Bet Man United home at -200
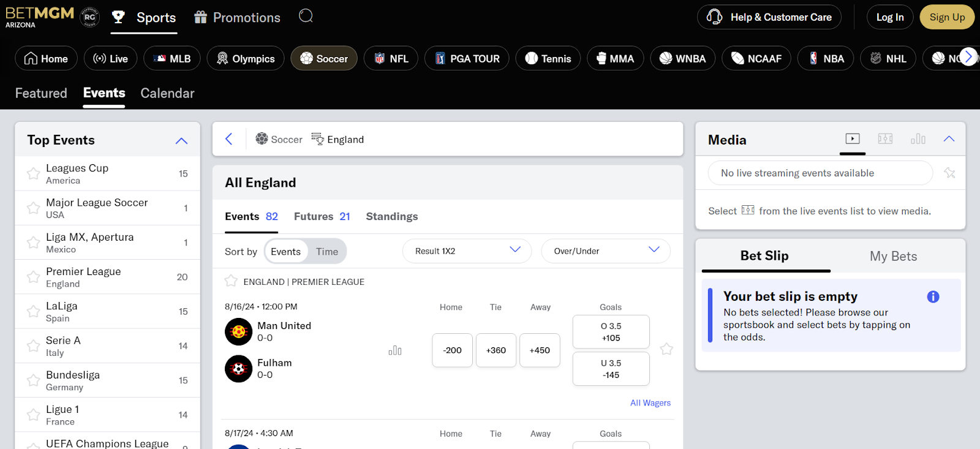Viewport: 980px width, 449px height. pyautogui.click(x=452, y=350)
